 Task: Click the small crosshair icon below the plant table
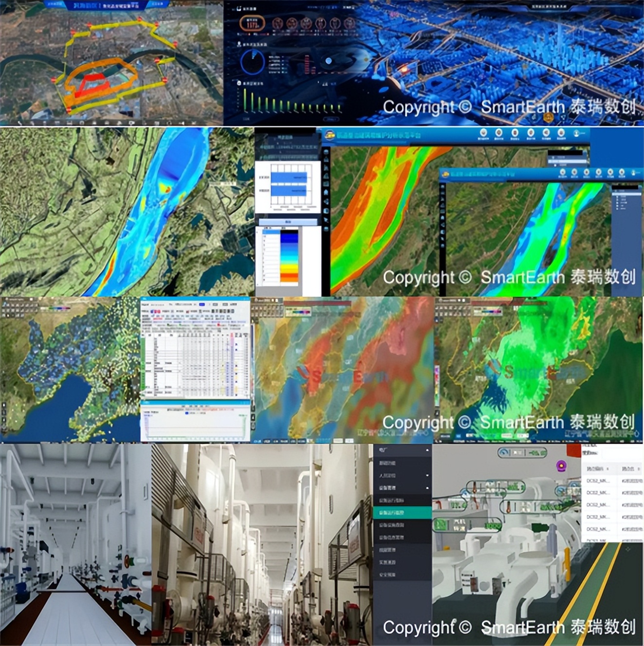[627, 549]
